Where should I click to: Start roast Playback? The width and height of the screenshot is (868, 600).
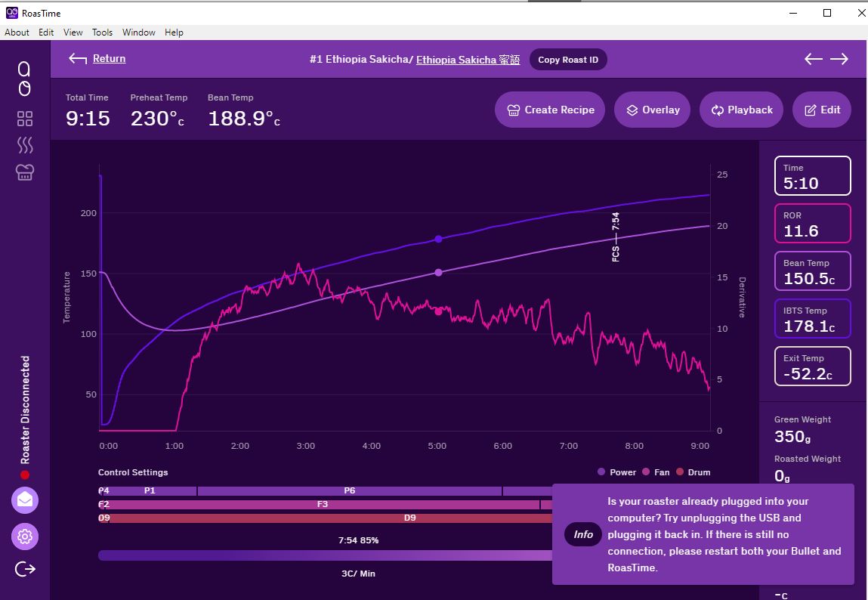(741, 110)
